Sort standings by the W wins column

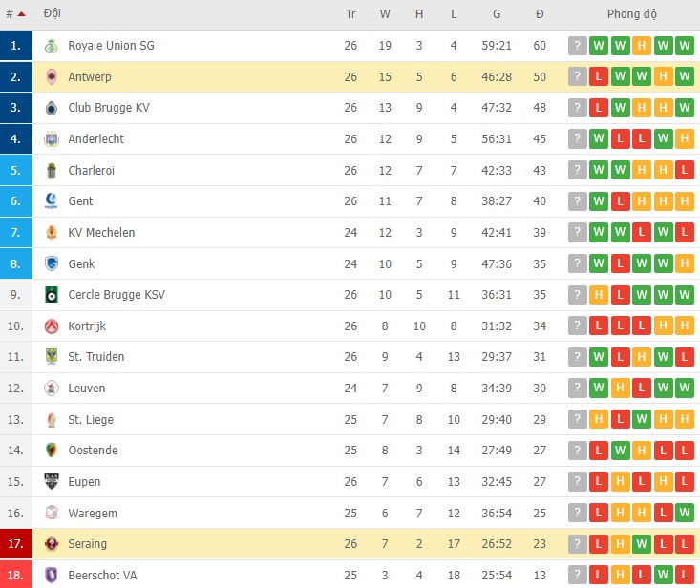pos(385,15)
